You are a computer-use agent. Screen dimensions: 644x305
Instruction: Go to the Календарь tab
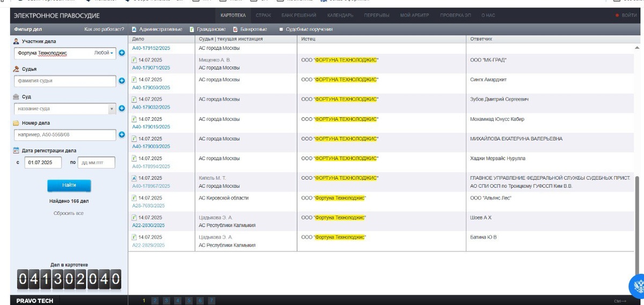[340, 16]
